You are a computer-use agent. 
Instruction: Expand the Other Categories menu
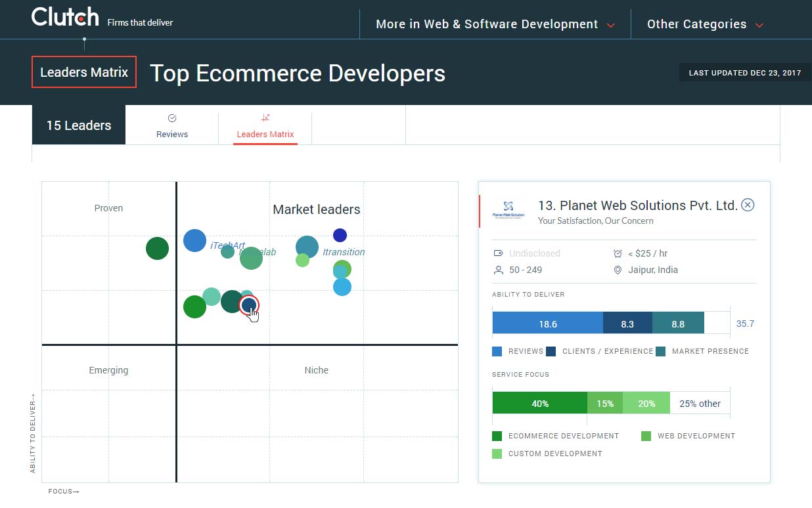click(x=705, y=24)
